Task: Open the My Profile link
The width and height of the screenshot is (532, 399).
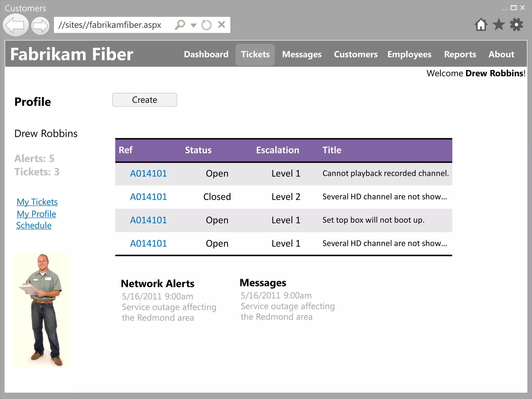Action: coord(36,214)
